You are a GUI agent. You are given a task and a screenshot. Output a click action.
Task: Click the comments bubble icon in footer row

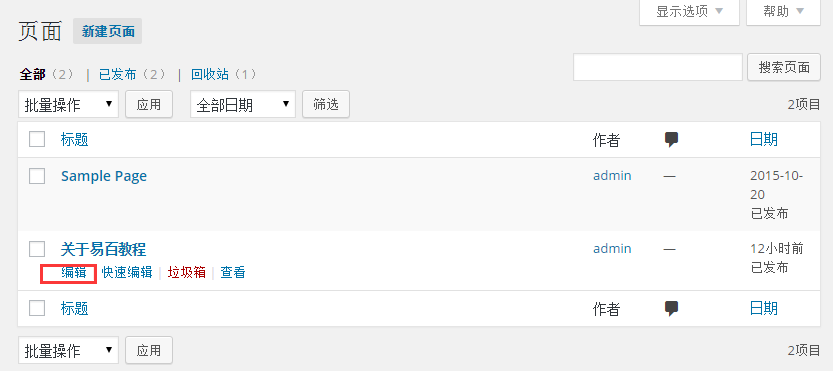click(x=672, y=308)
